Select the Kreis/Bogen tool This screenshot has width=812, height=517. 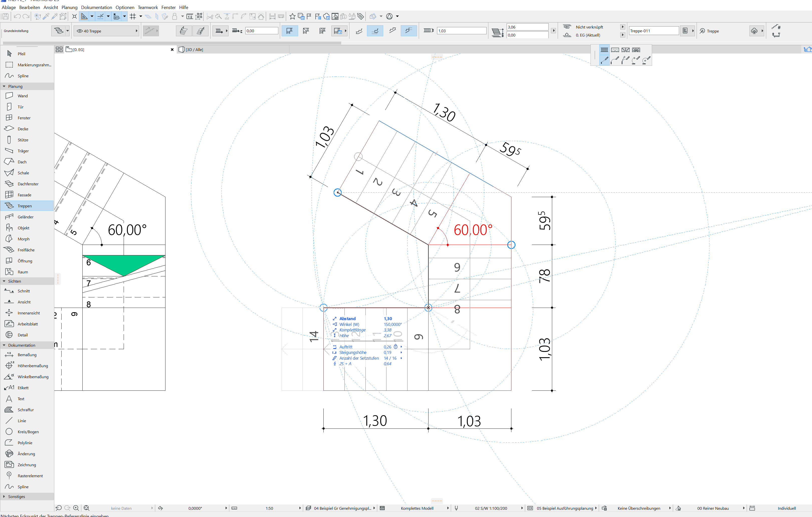coord(28,432)
